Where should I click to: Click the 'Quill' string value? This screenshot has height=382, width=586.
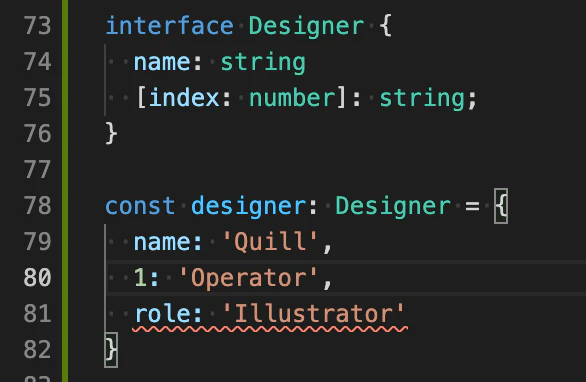(270, 241)
